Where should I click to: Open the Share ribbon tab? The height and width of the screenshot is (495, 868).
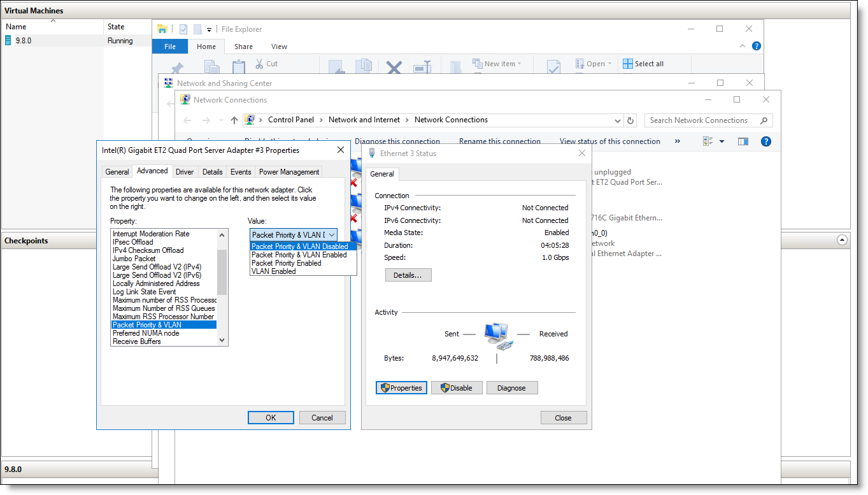coord(243,47)
